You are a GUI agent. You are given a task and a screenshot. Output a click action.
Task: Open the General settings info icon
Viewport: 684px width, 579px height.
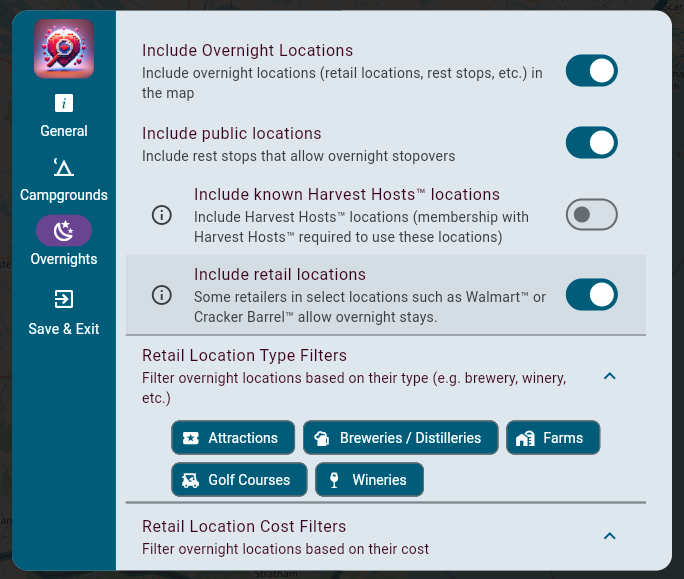pos(64,103)
